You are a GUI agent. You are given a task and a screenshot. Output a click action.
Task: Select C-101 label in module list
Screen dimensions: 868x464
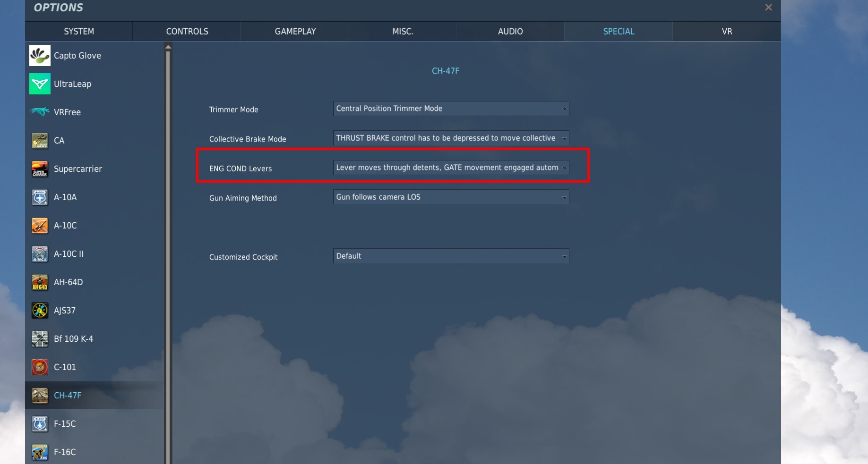coord(65,367)
